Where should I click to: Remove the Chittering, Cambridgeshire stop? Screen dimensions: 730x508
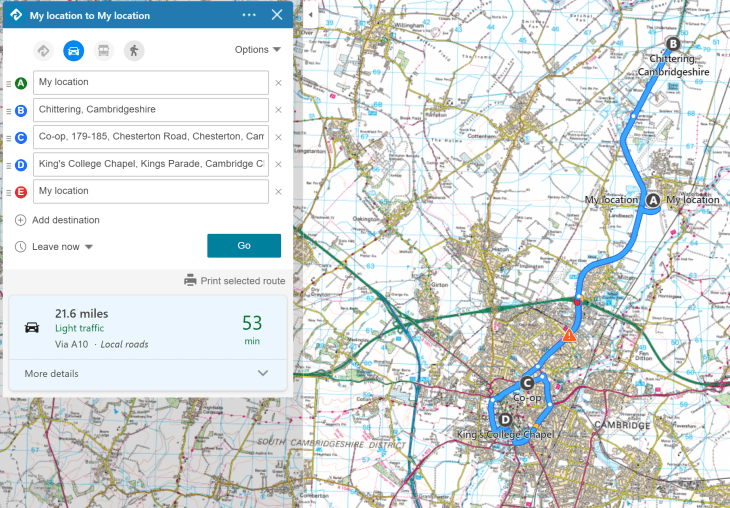point(278,110)
